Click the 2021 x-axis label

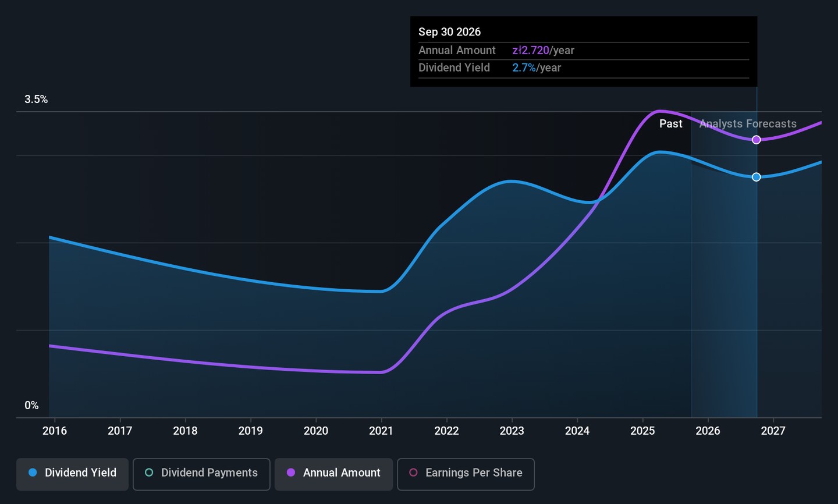(381, 431)
